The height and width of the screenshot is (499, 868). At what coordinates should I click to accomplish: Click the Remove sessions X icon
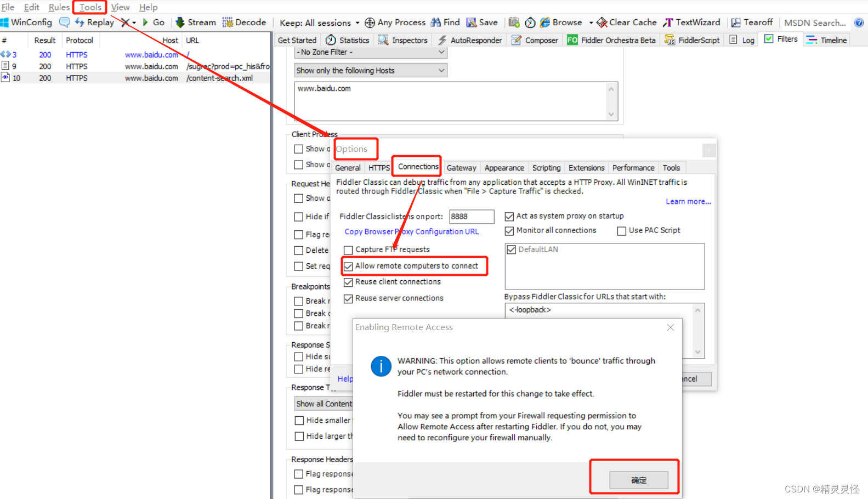tap(125, 22)
